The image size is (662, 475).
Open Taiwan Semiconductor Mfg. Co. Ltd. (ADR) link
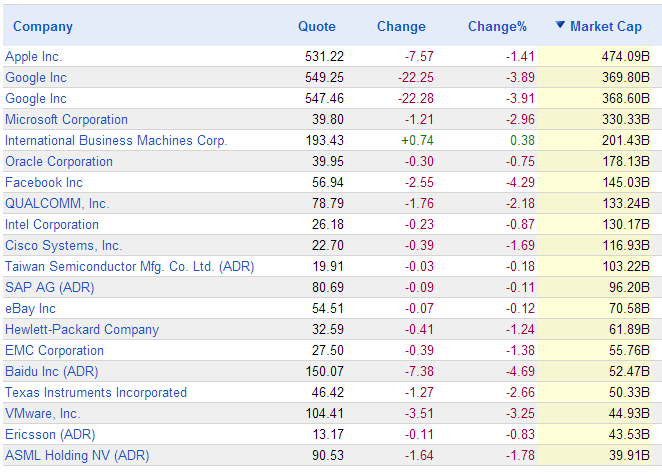pyautogui.click(x=130, y=267)
